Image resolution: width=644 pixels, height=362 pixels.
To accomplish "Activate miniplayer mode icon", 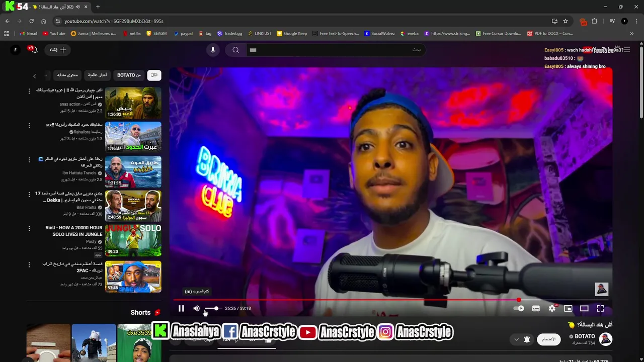I will [568, 308].
